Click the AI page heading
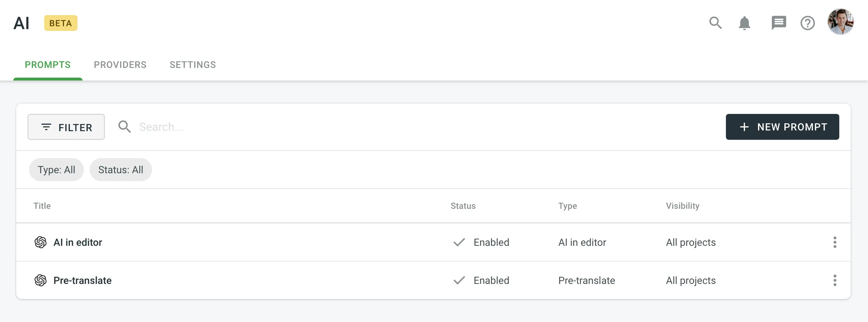Screen dimensions: 868x322 (x=21, y=23)
